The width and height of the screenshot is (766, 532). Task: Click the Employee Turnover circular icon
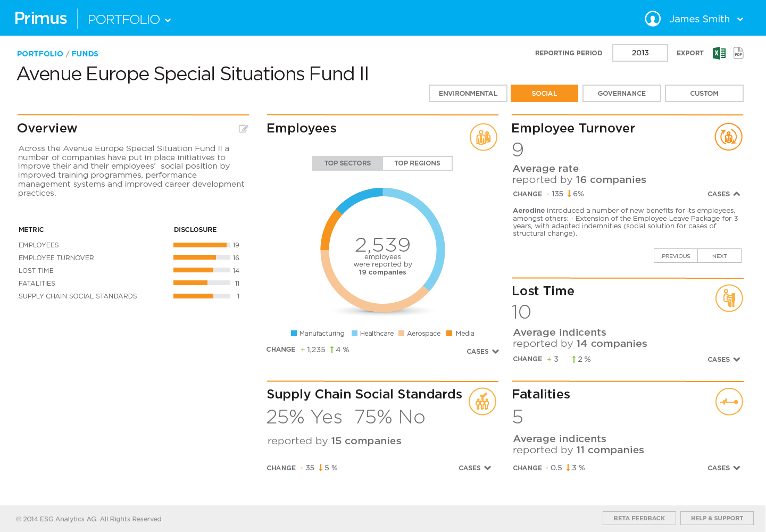729,137
